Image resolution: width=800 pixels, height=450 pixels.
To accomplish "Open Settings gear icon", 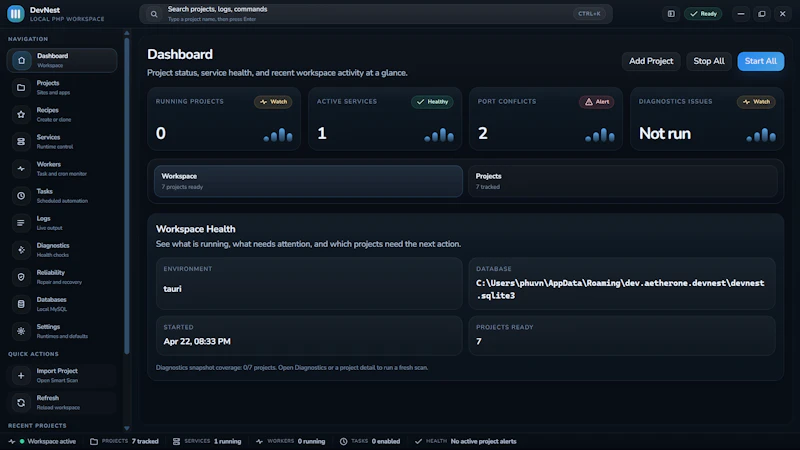I will click(21, 331).
